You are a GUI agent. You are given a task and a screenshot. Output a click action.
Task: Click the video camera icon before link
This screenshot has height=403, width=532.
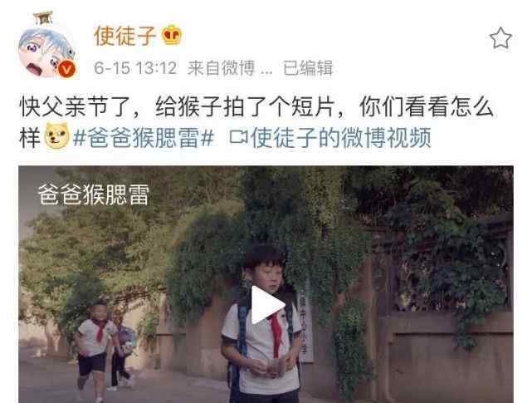(x=238, y=137)
